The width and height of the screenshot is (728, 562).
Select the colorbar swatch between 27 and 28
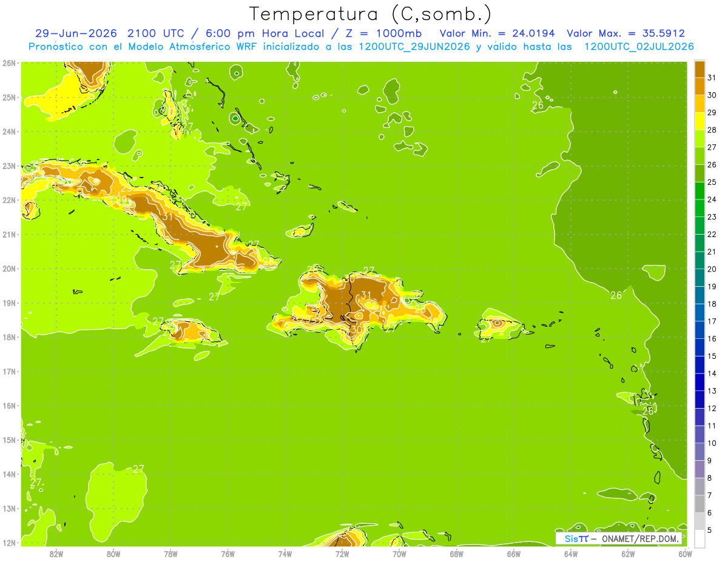coord(699,138)
